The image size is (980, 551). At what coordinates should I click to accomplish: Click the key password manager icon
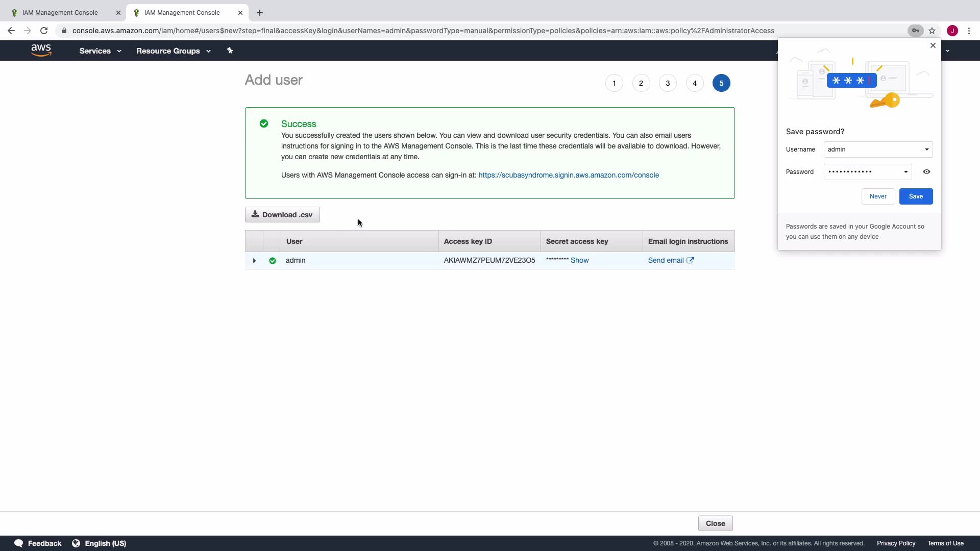coord(916,31)
